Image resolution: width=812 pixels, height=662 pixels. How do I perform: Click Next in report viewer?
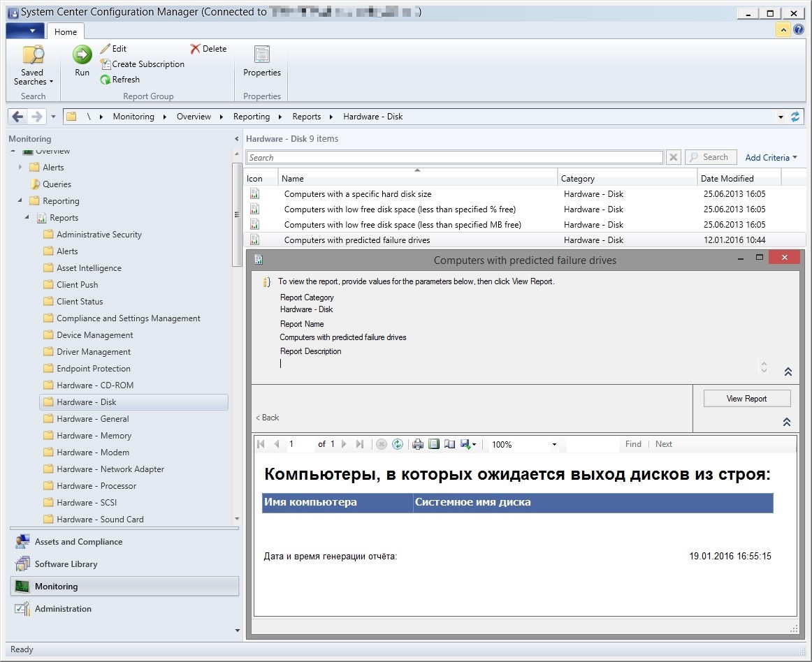click(663, 444)
